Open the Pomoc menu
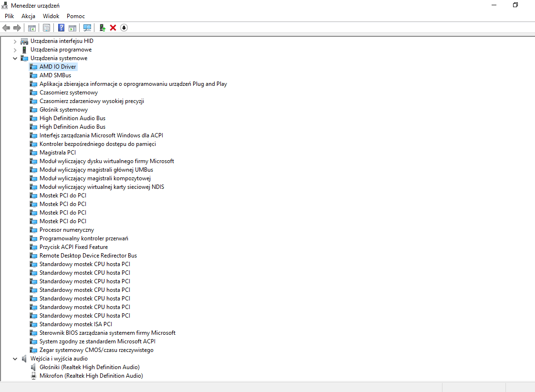Screen dimensions: 535x392 point(76,16)
